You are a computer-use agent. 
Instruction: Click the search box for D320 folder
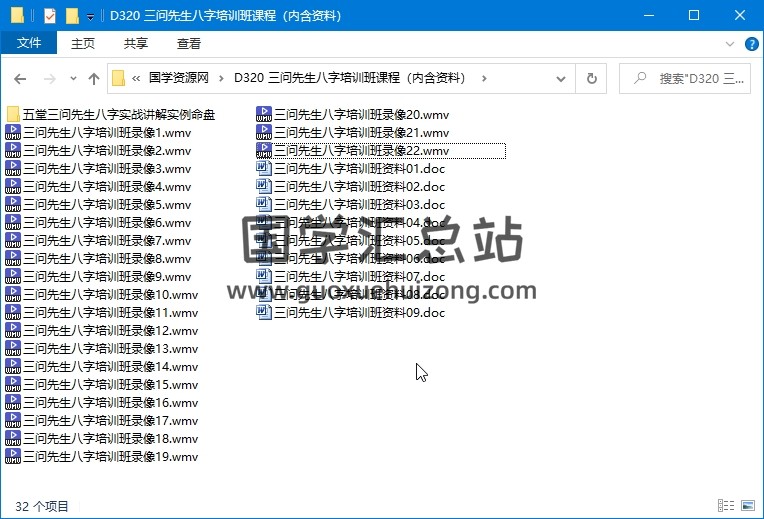(x=685, y=78)
